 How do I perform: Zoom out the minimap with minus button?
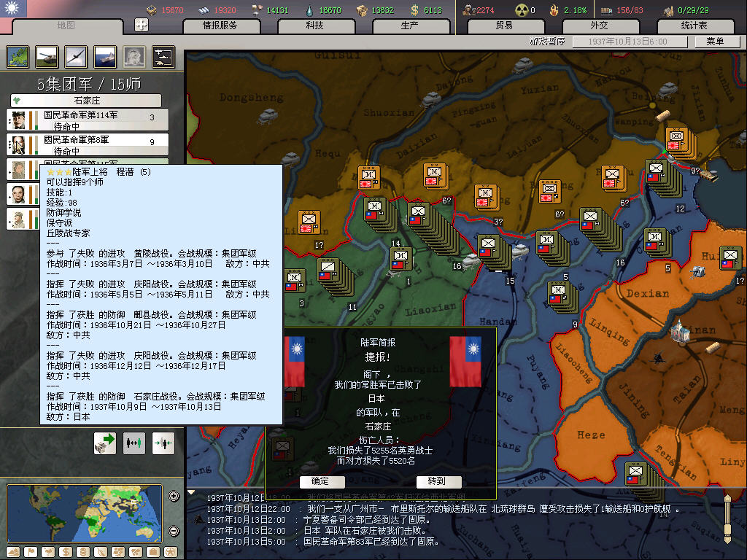(174, 531)
